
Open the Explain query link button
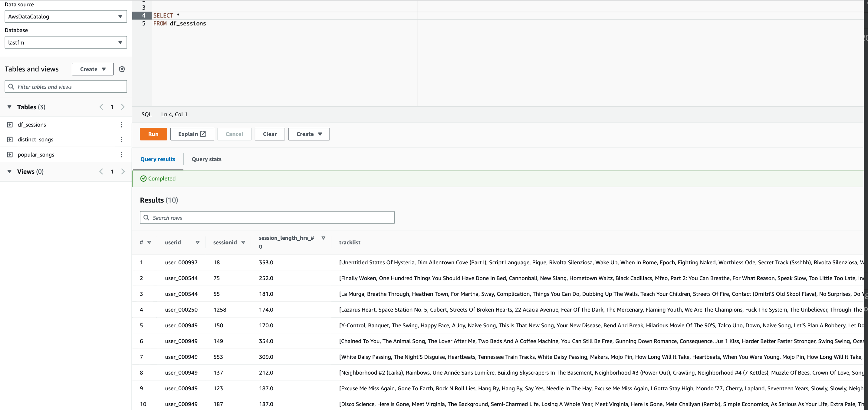pos(192,134)
